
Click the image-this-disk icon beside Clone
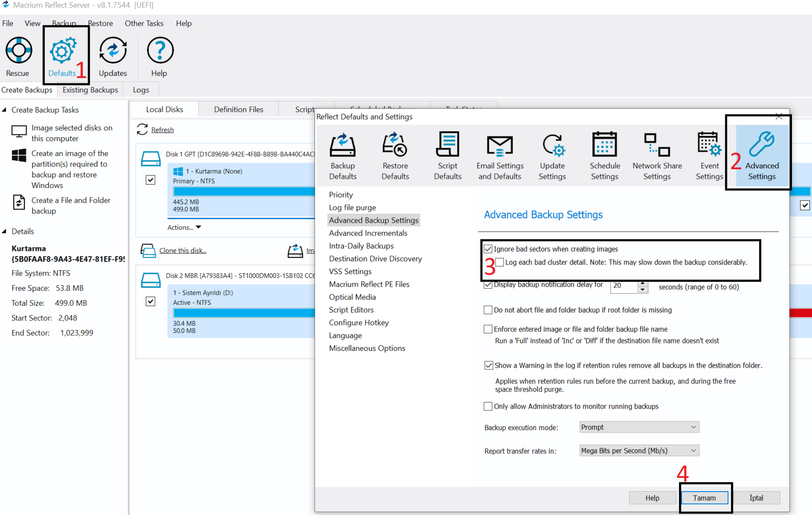click(x=295, y=250)
